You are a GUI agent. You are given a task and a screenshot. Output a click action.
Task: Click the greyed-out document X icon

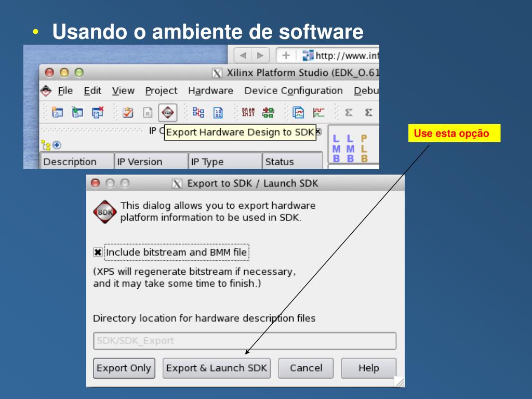pos(148,112)
